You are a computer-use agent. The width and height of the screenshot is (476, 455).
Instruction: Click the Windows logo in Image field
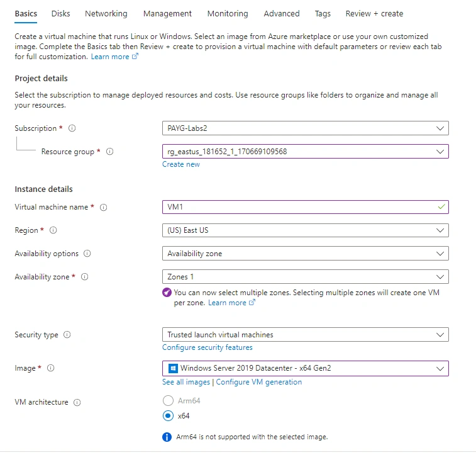(x=173, y=368)
